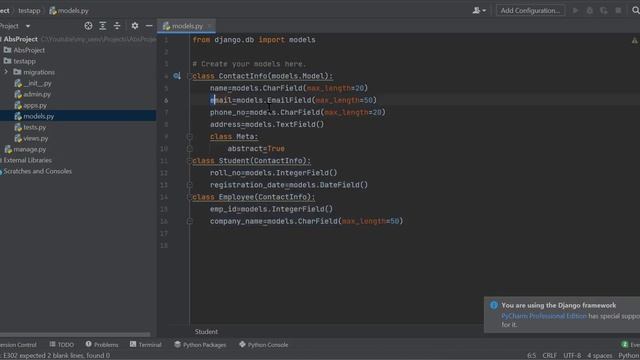Image resolution: width=640 pixels, height=360 pixels.
Task: Click the Stop square icon
Action: click(618, 11)
